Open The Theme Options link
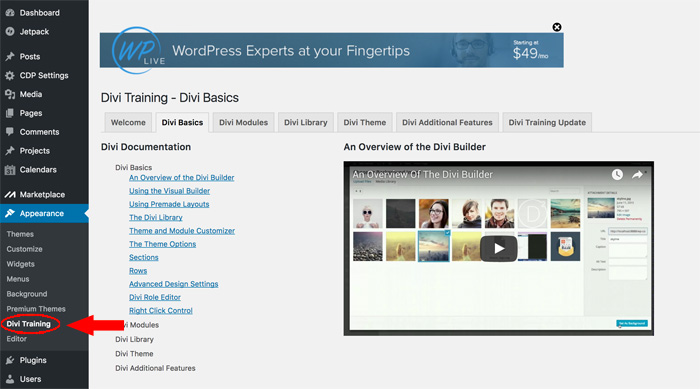This screenshot has width=700, height=389. 162,244
